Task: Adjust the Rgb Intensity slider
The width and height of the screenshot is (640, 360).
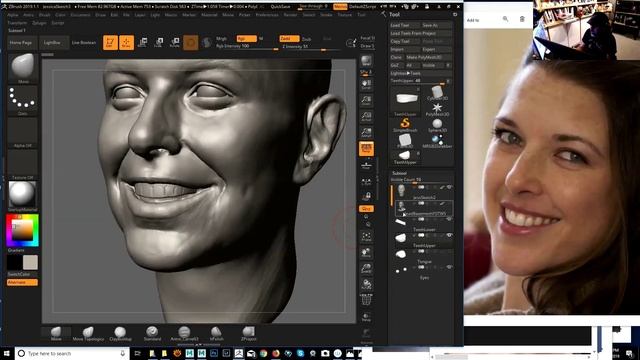Action: 247,47
